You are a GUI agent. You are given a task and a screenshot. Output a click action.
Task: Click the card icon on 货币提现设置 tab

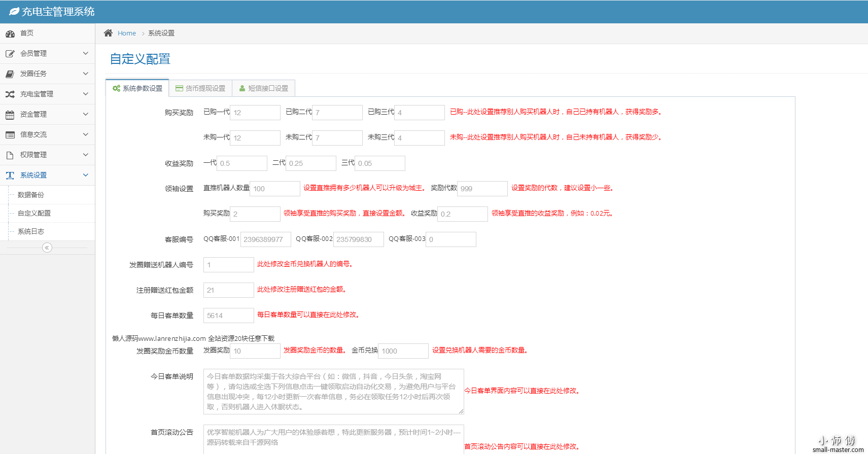click(179, 88)
